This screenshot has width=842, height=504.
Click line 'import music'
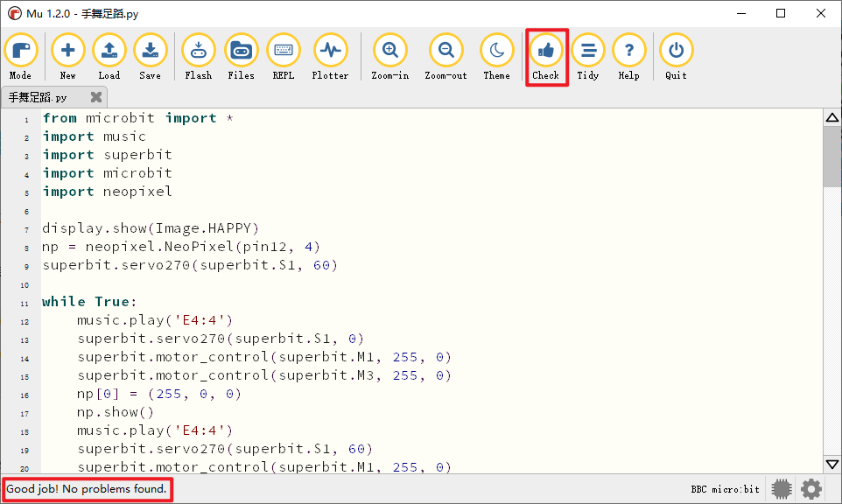click(x=94, y=136)
